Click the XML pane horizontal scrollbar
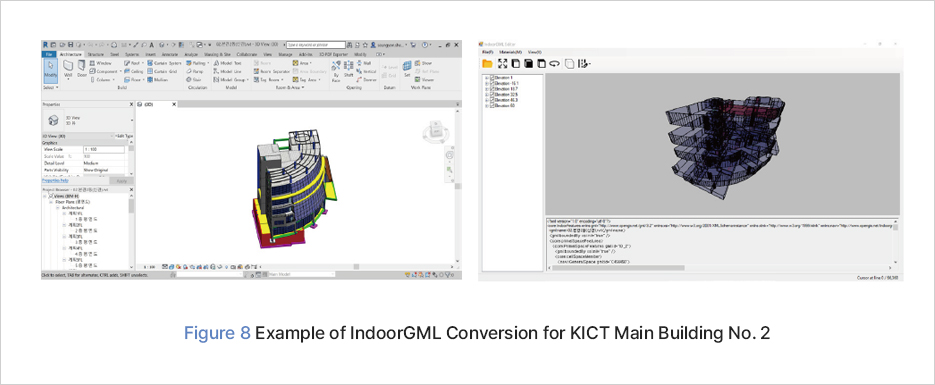935x385 pixels. click(720, 268)
